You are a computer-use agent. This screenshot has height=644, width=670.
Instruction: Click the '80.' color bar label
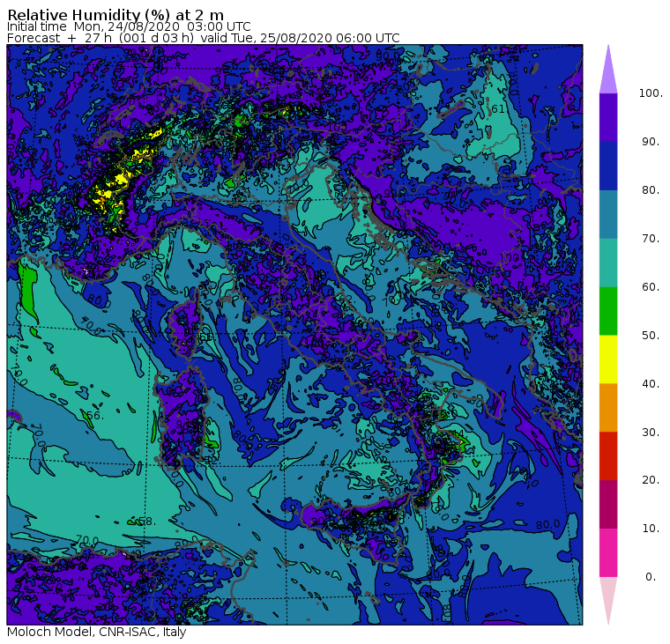click(651, 190)
